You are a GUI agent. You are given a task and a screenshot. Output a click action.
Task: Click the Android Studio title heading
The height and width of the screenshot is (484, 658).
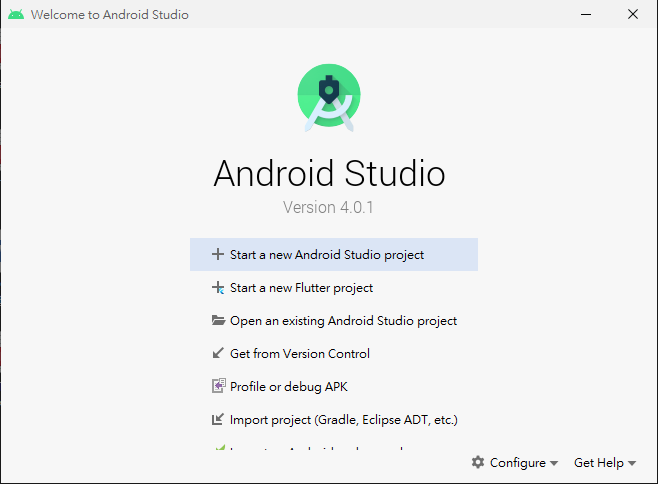(x=329, y=173)
